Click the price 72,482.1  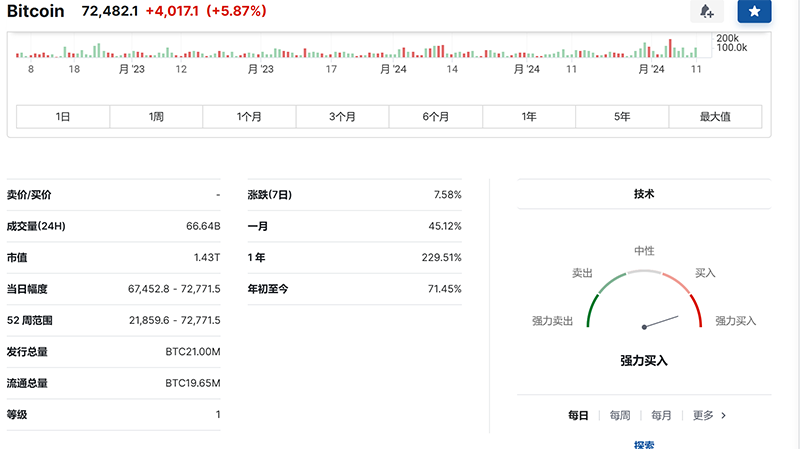pos(110,11)
